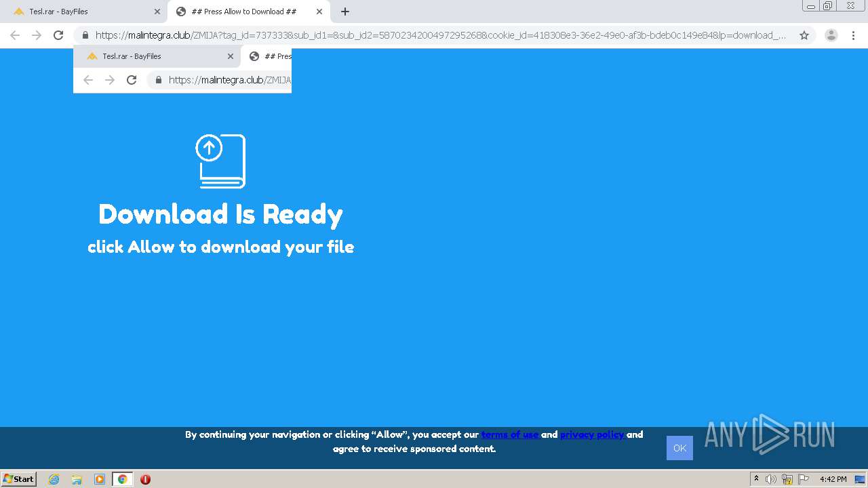Focus the malintegra.club address bar

(441, 35)
